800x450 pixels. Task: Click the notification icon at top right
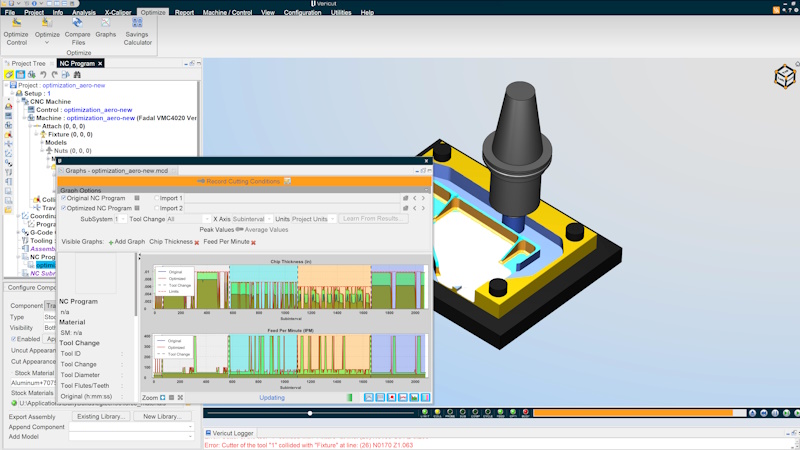(776, 10)
